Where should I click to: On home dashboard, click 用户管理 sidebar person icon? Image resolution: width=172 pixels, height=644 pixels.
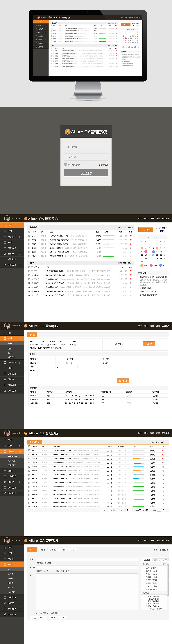[5, 265]
